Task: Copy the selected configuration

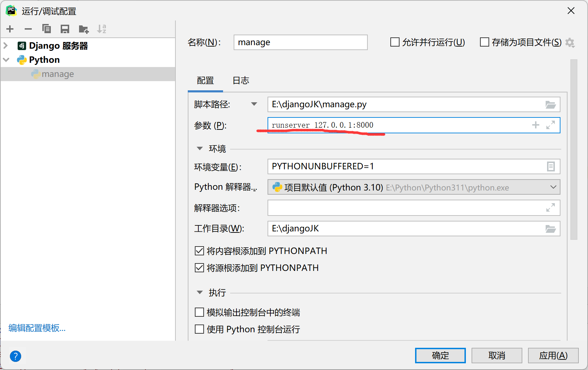Action: [47, 29]
